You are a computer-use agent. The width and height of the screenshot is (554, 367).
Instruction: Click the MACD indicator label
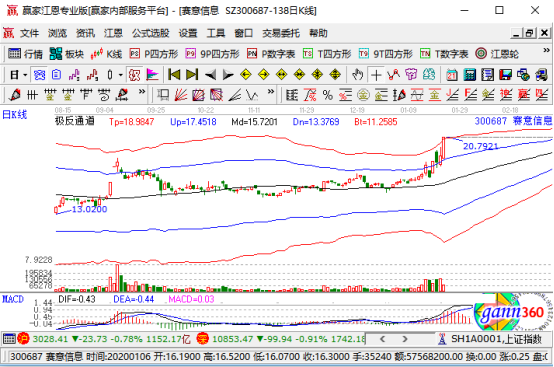13,299
